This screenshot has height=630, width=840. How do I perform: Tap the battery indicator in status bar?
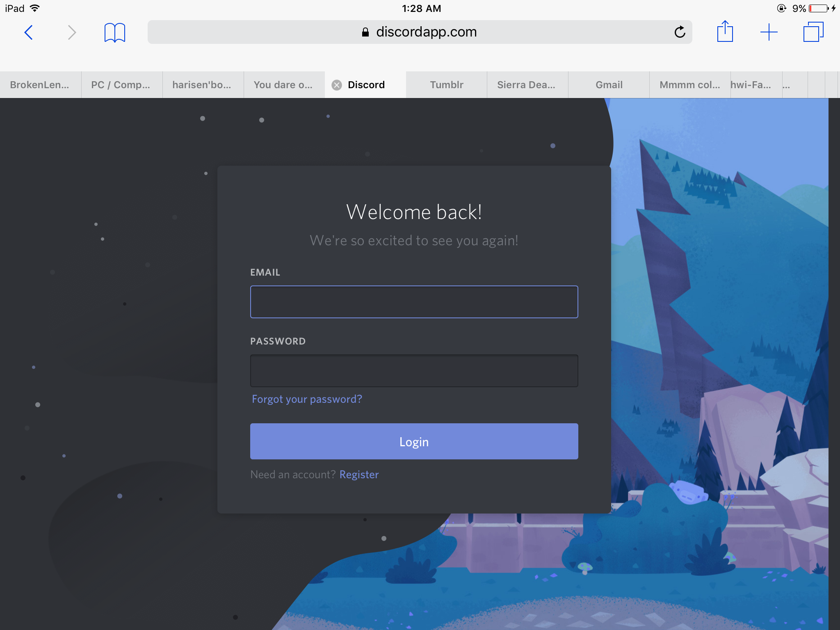(819, 8)
